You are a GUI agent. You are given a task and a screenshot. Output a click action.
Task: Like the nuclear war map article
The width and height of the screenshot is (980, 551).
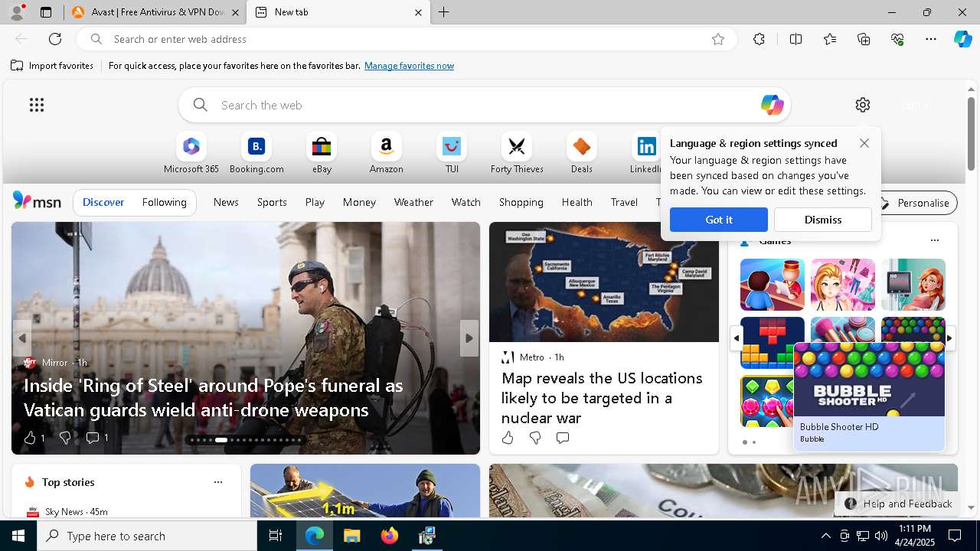point(508,438)
